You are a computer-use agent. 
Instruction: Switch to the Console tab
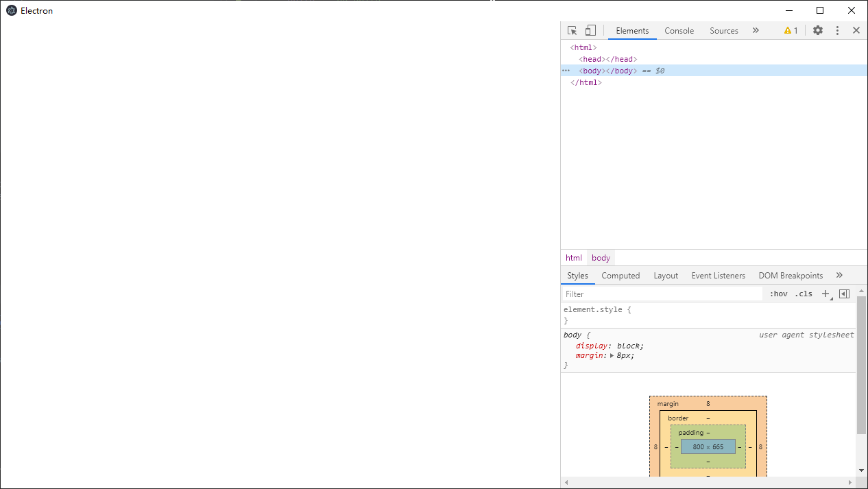pos(679,30)
